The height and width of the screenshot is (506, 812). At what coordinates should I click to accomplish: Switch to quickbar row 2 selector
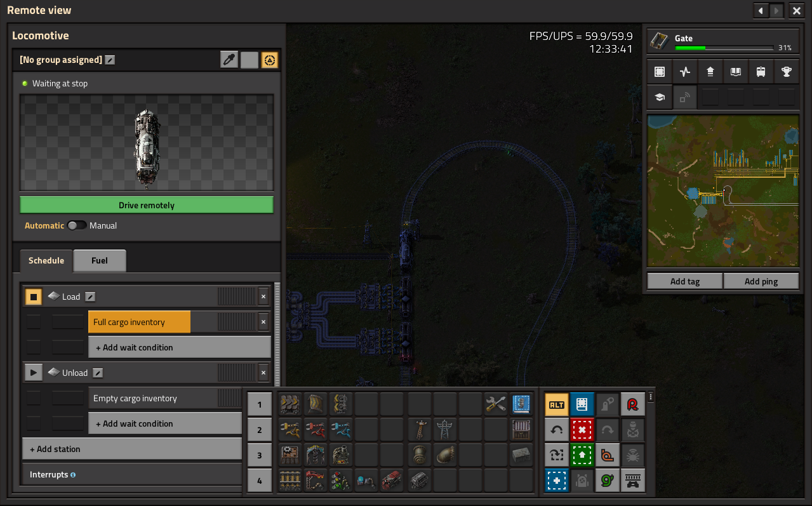coord(260,430)
